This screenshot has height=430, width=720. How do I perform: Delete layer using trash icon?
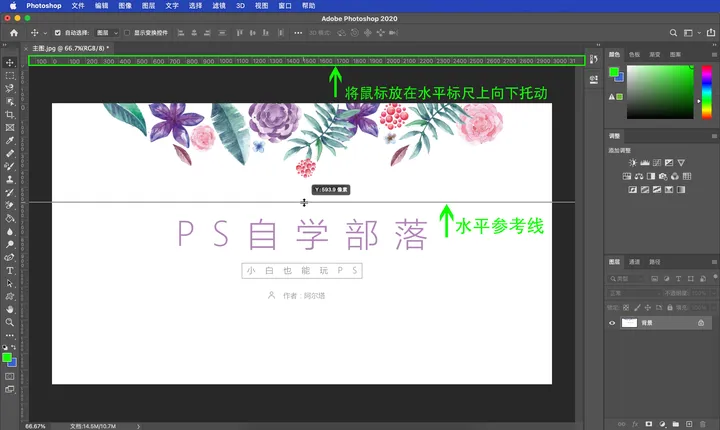pyautogui.click(x=702, y=424)
